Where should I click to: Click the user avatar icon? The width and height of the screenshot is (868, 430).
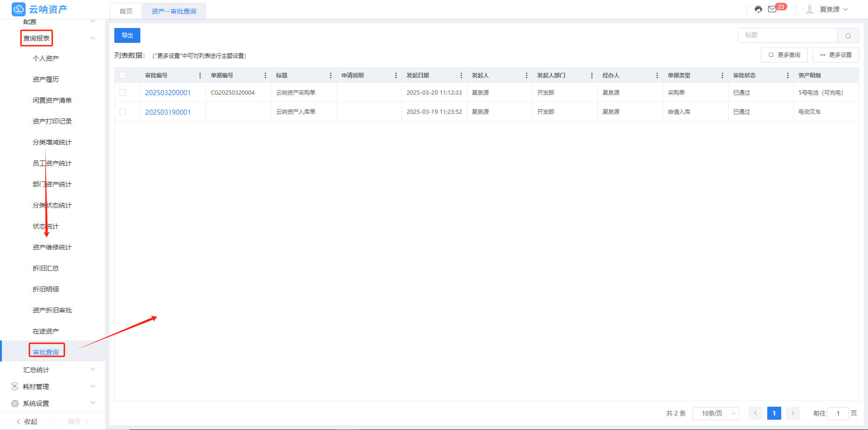click(810, 9)
